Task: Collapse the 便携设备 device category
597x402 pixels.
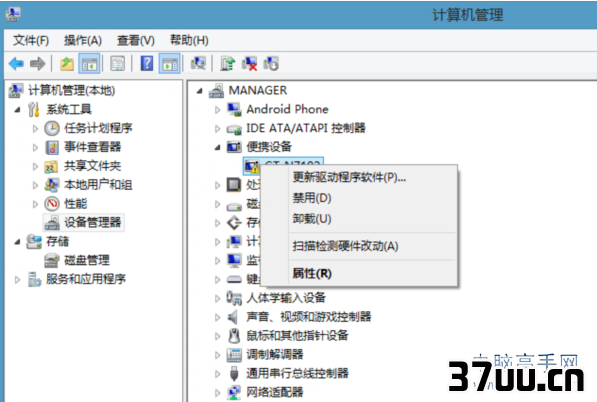Action: (217, 147)
